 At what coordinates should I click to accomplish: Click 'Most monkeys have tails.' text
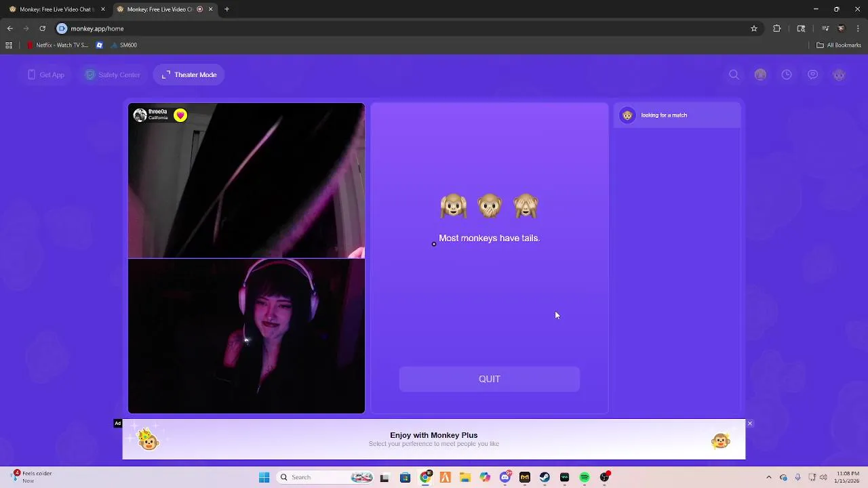489,238
